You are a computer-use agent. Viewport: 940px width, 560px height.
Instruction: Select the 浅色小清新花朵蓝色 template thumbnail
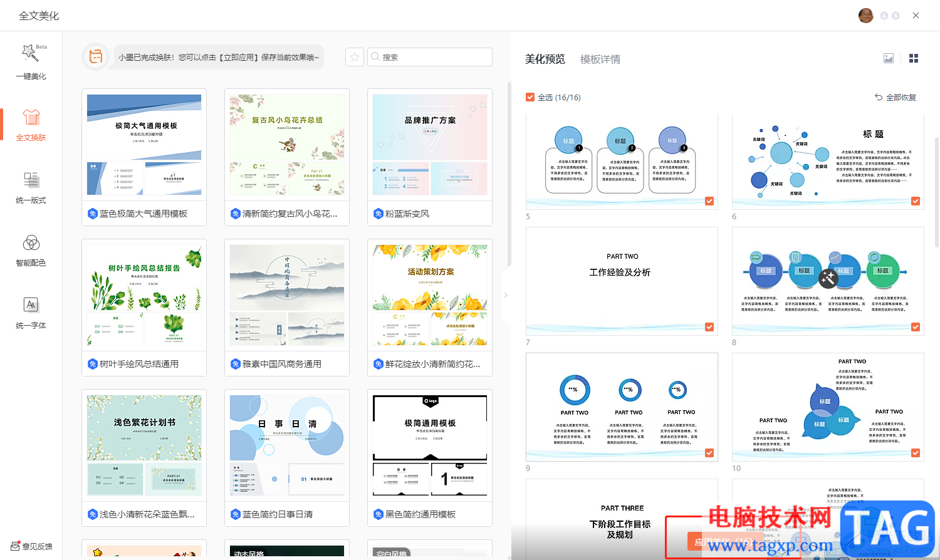[x=144, y=445]
